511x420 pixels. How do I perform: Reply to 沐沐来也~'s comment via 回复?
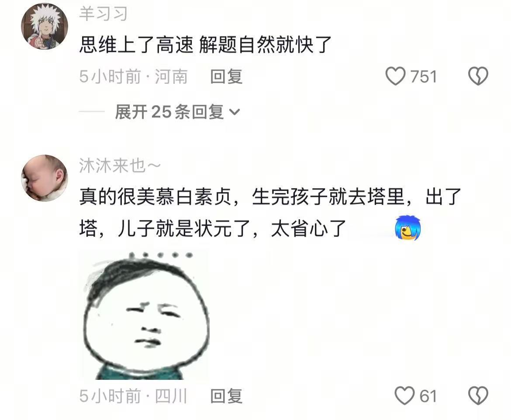click(x=226, y=396)
